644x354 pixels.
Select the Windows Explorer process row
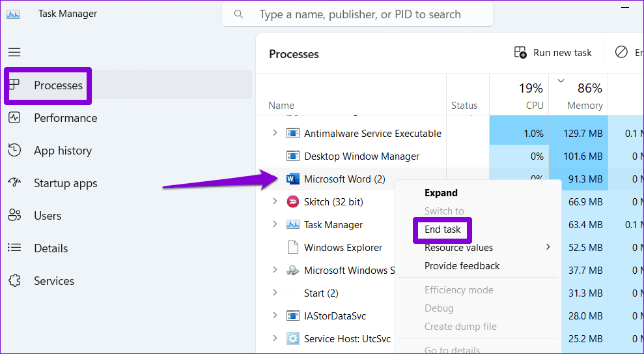(343, 248)
